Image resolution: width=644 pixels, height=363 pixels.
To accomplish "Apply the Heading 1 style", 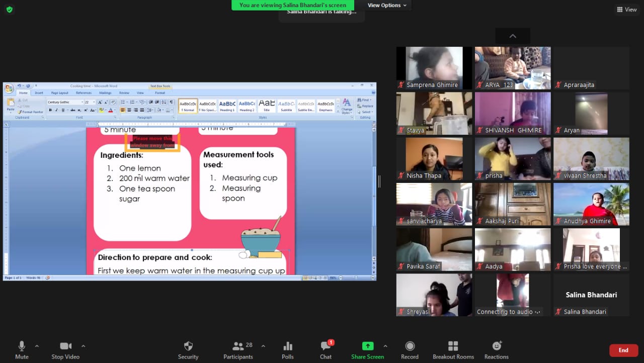I will (227, 106).
